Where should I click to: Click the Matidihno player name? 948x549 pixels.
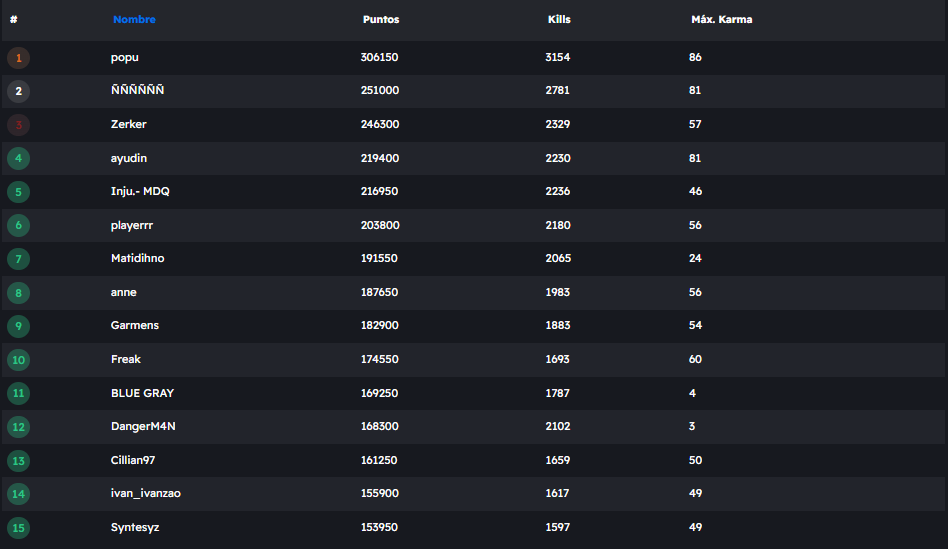(x=137, y=259)
